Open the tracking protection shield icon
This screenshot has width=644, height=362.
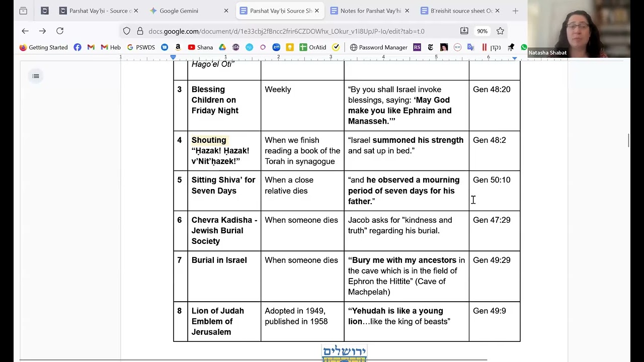click(x=127, y=31)
